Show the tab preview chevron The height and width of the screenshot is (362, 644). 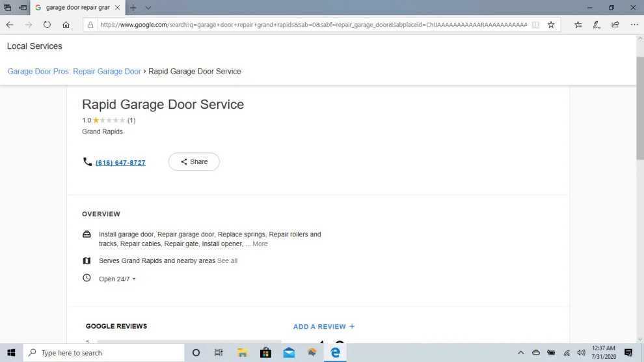tap(148, 7)
